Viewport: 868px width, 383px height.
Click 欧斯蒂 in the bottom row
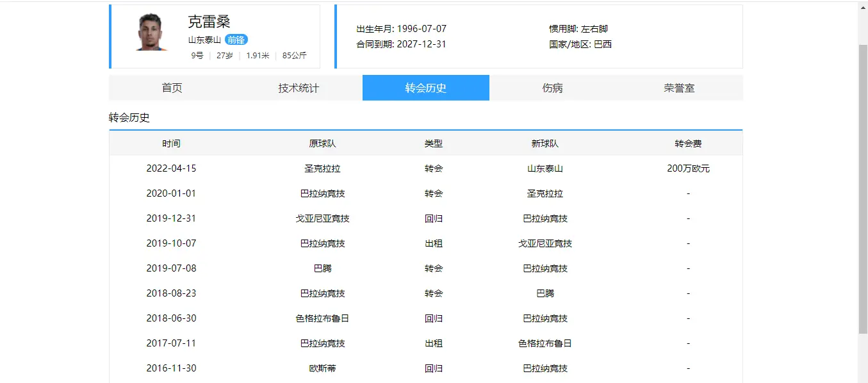point(323,368)
